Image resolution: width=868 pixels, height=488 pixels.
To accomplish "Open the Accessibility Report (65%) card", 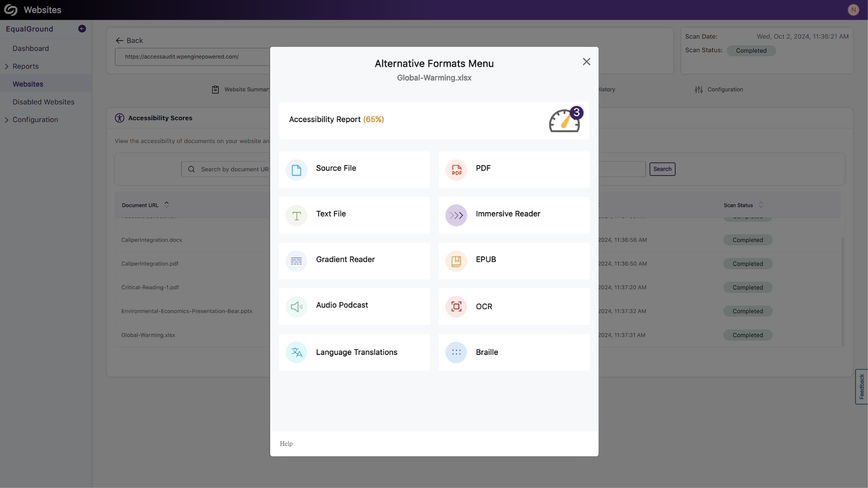I will pos(434,121).
